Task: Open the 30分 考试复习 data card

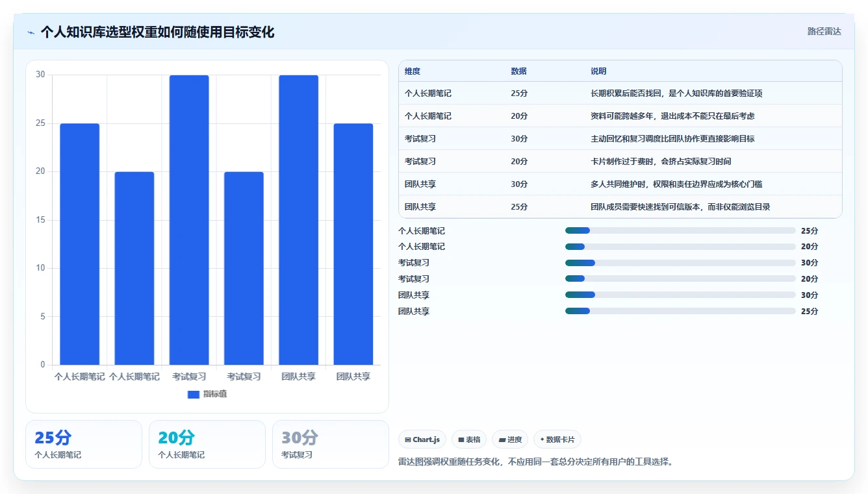Action: coord(331,444)
